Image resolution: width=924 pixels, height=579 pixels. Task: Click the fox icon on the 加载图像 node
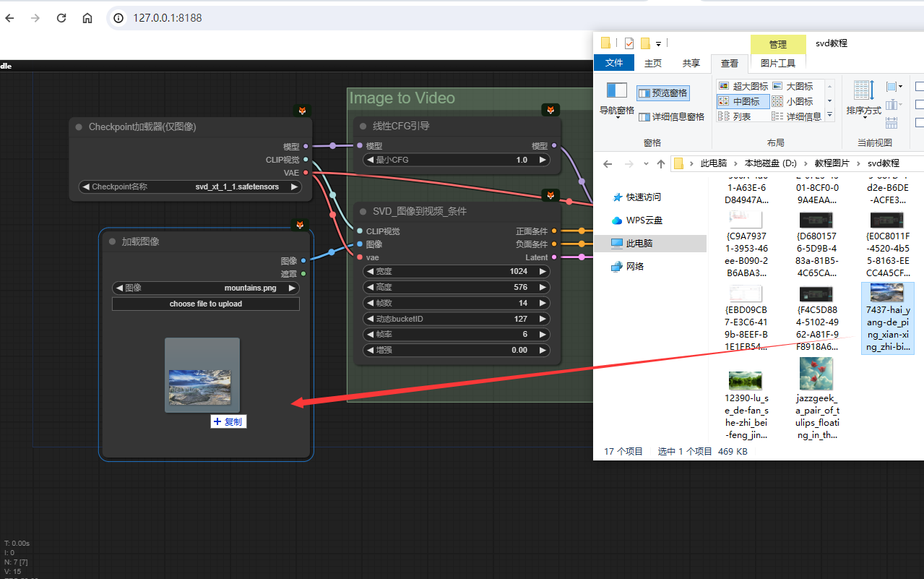click(300, 225)
